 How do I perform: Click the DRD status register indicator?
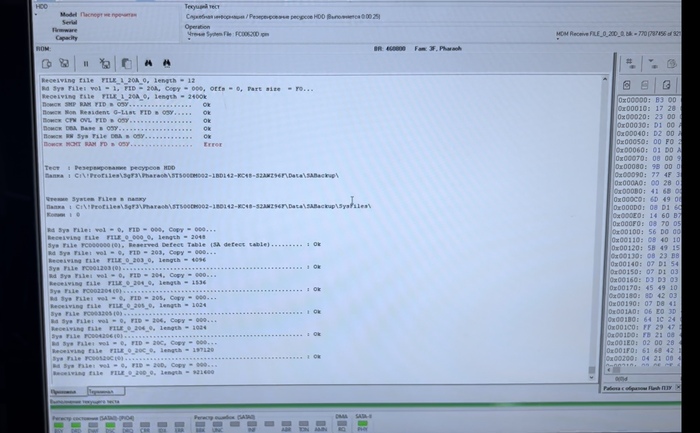tap(76, 427)
